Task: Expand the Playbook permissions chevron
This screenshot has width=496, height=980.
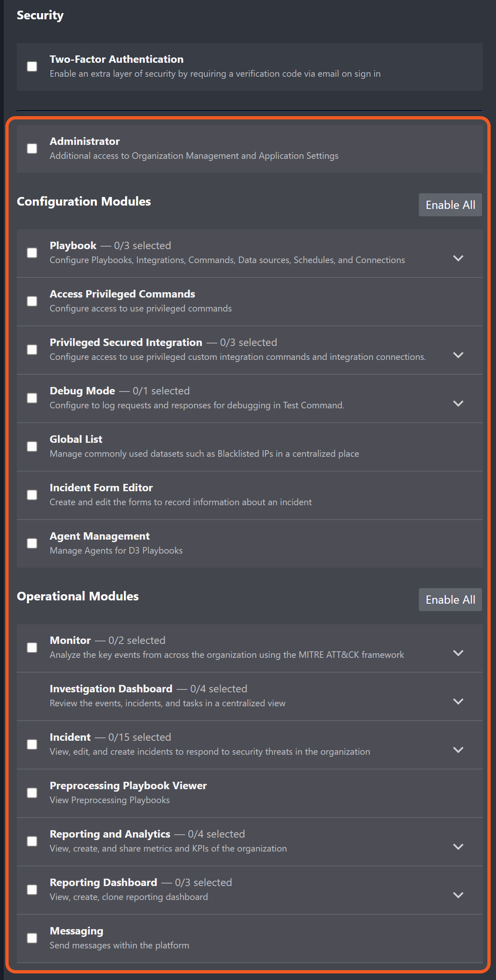Action: (458, 259)
